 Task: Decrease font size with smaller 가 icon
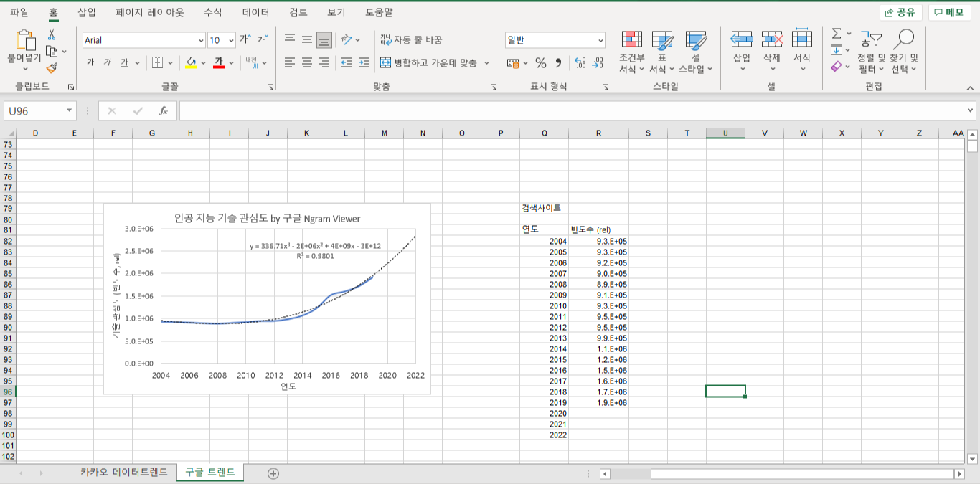[262, 40]
